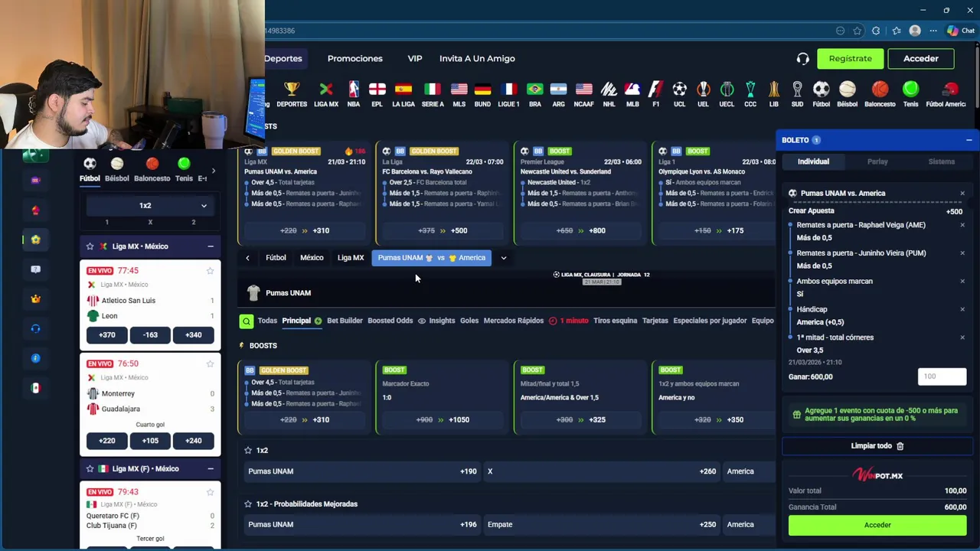
Task: Minimize the Boleto bet slip panel
Action: pos(969,141)
